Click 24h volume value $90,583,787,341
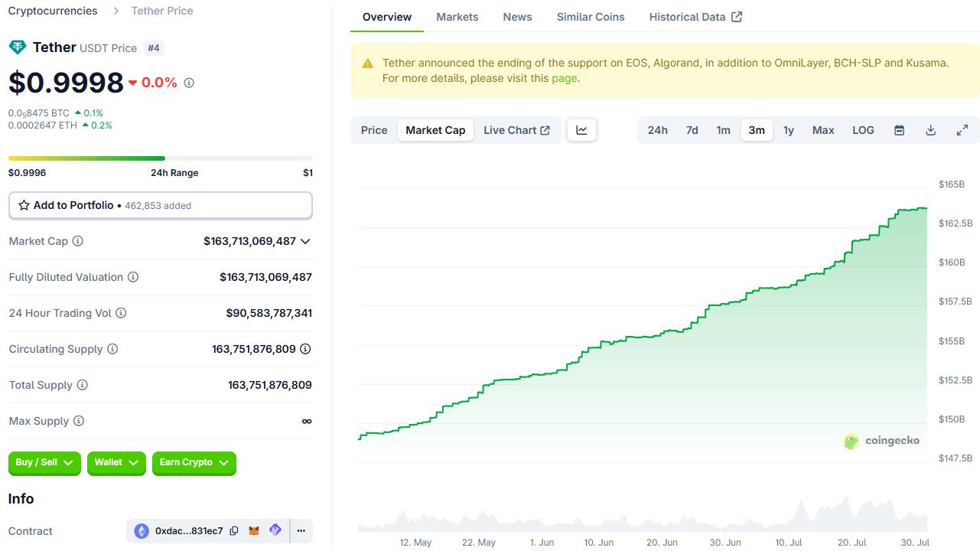980x551 pixels. pyautogui.click(x=269, y=313)
